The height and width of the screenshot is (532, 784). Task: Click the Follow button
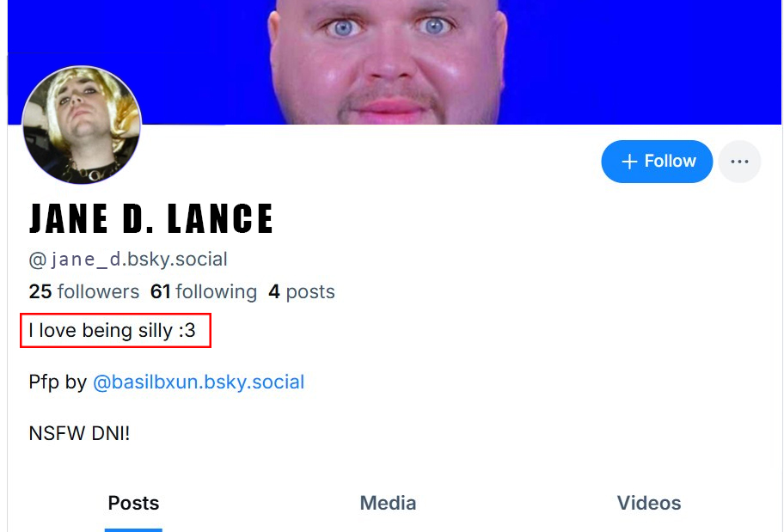(x=657, y=162)
